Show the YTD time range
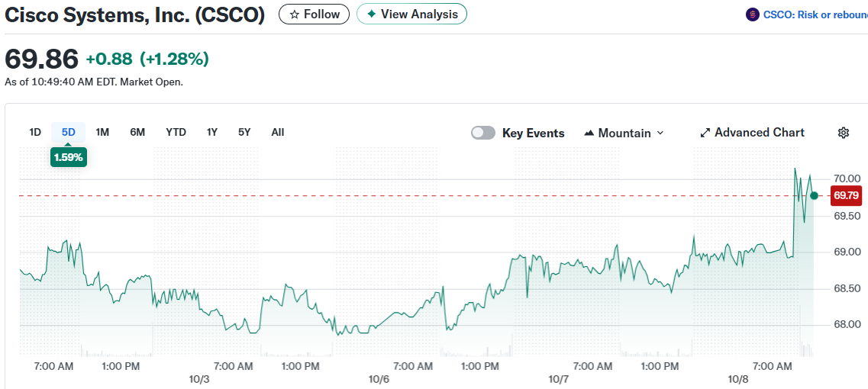The width and height of the screenshot is (868, 389). tap(176, 132)
